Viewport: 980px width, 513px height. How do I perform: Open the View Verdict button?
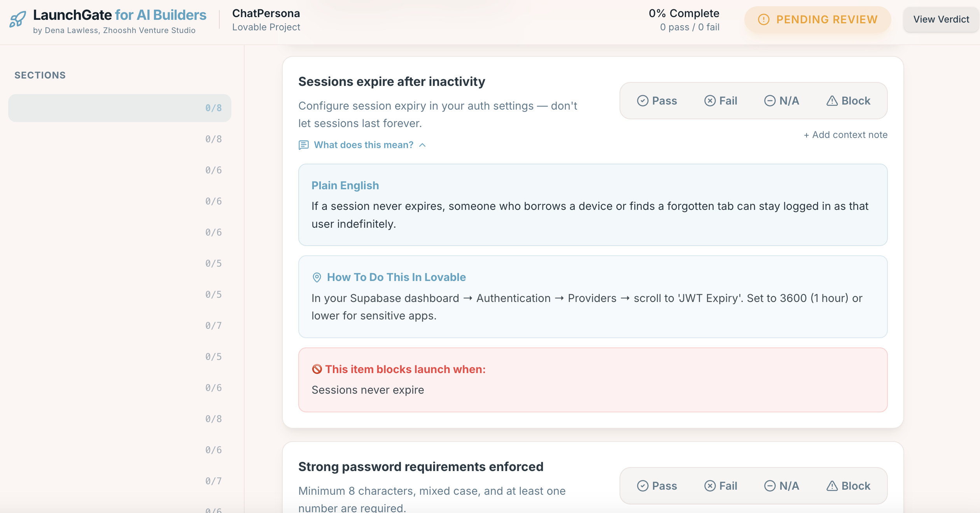pyautogui.click(x=941, y=19)
